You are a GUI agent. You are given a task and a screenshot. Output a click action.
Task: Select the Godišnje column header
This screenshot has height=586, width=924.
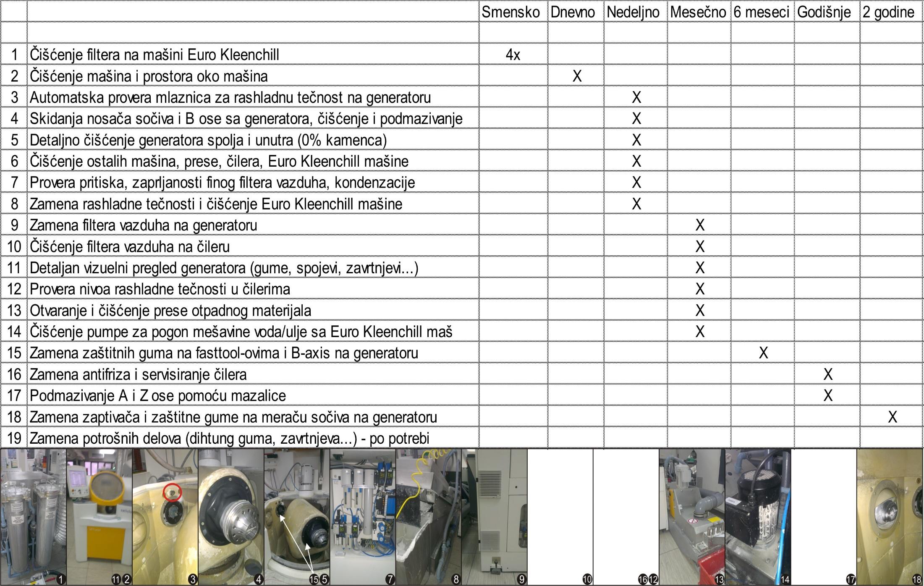(824, 12)
